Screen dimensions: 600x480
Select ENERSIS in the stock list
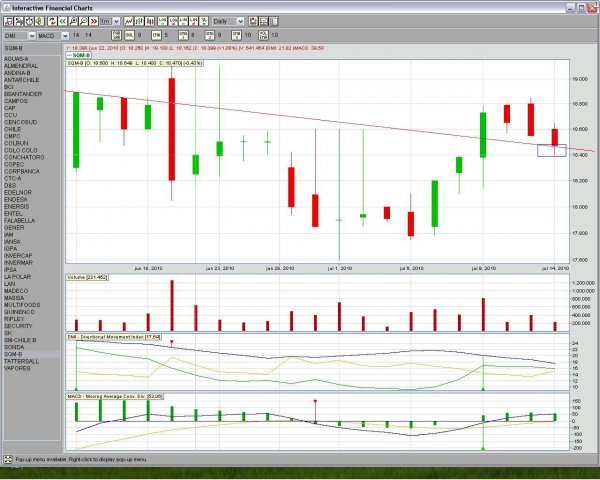point(16,206)
